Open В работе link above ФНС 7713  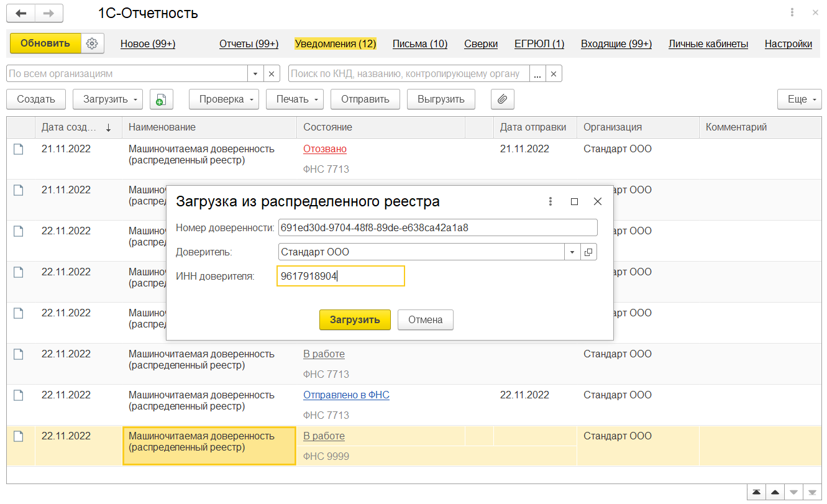(x=324, y=354)
